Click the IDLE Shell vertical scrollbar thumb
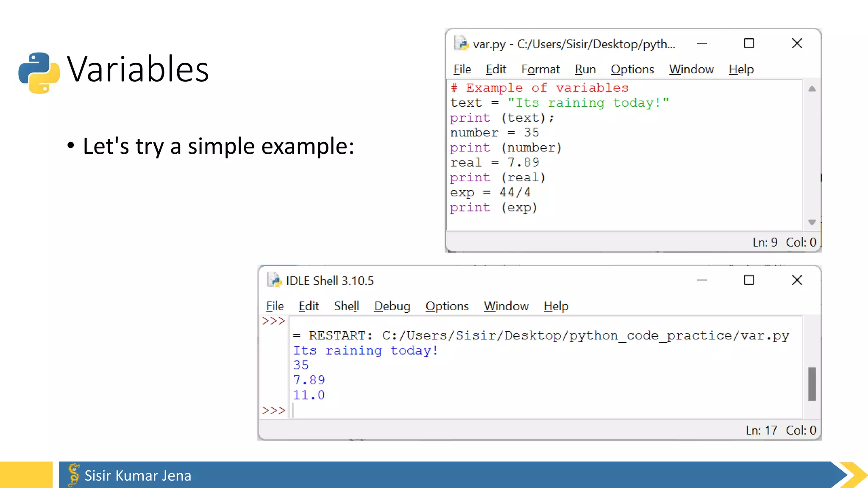 click(x=812, y=384)
